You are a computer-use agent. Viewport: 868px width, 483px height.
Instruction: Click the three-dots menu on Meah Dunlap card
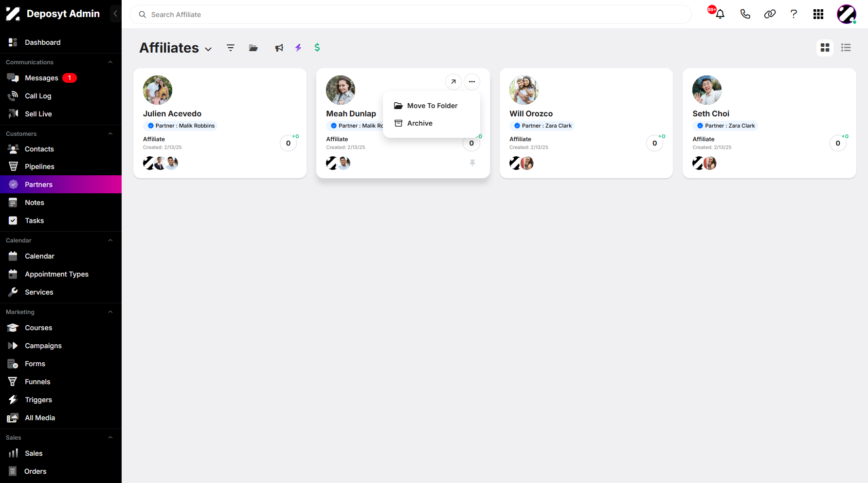pyautogui.click(x=472, y=82)
